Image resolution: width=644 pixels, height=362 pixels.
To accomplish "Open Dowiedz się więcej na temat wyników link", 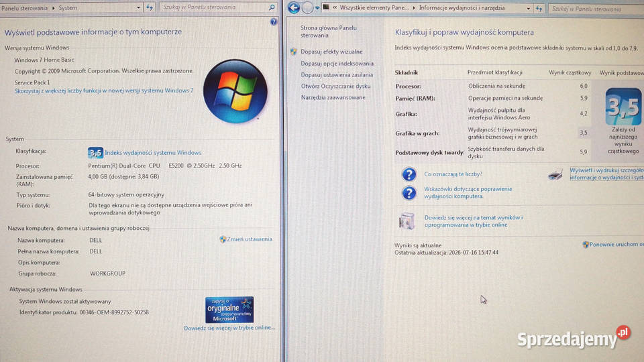I will (474, 221).
